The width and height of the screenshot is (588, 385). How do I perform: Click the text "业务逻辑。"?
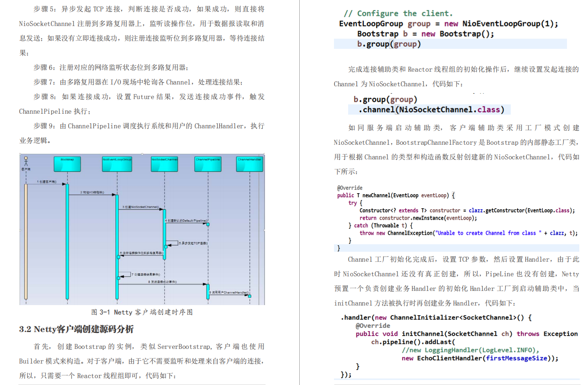37,141
